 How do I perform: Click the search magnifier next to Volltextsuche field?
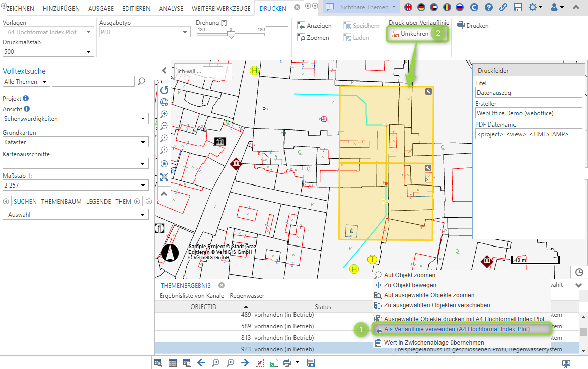pos(142,81)
